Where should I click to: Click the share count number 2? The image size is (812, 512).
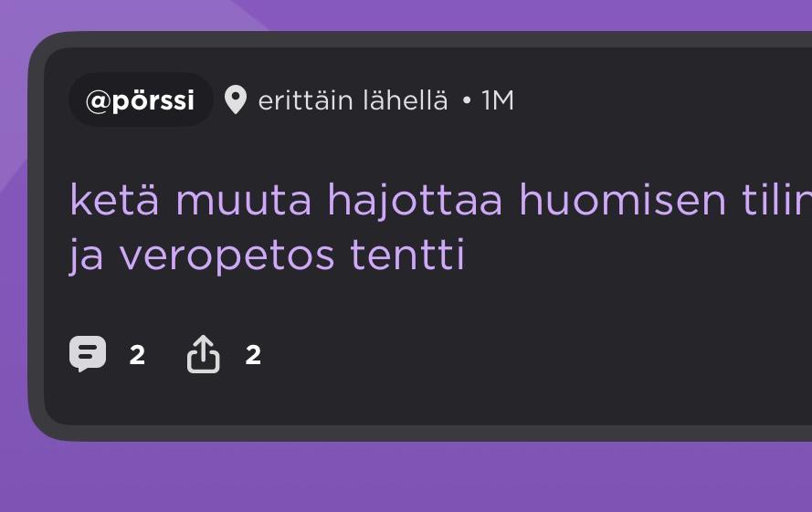(x=253, y=355)
